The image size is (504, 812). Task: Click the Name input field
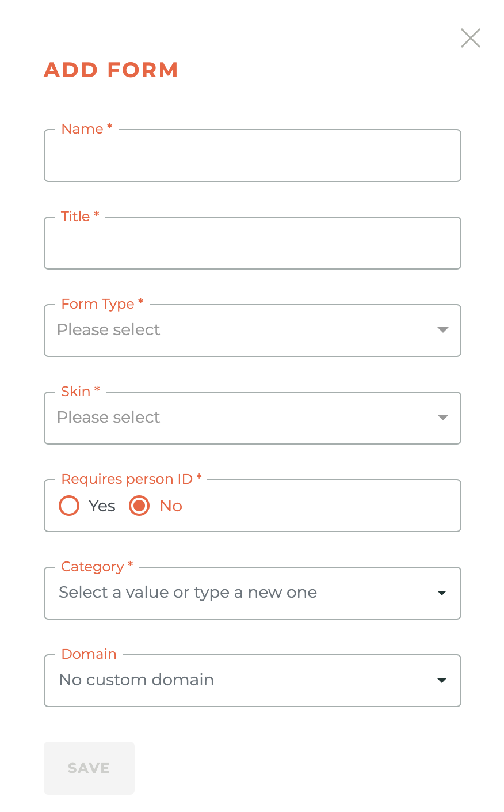point(253,155)
